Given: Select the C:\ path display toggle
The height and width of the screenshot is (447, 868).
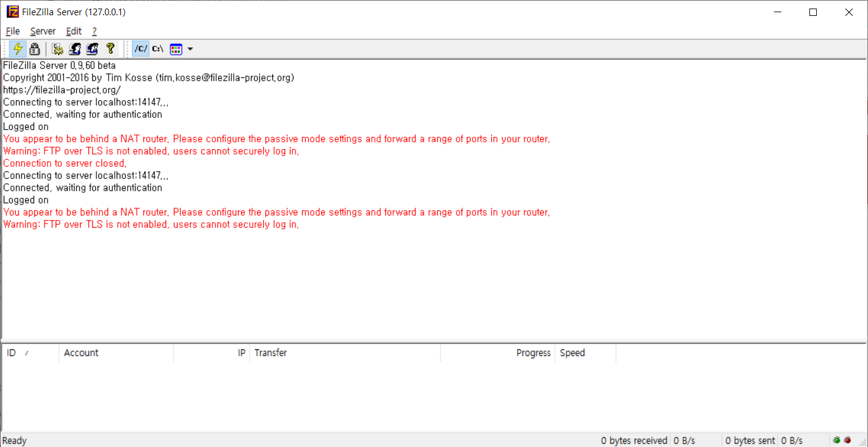Looking at the screenshot, I should 157,49.
